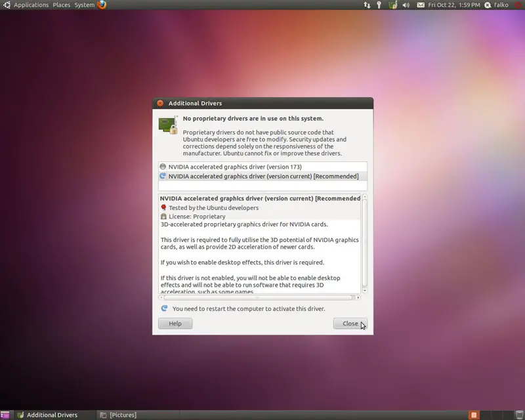Select NVIDIA driver version 173 row
The height and width of the screenshot is (420, 525).
coord(262,167)
